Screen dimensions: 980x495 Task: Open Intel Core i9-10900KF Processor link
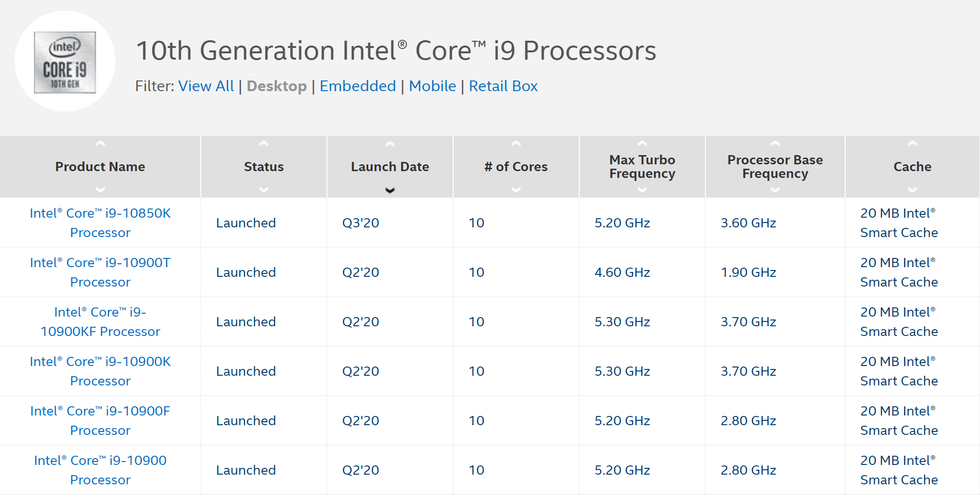coord(100,321)
